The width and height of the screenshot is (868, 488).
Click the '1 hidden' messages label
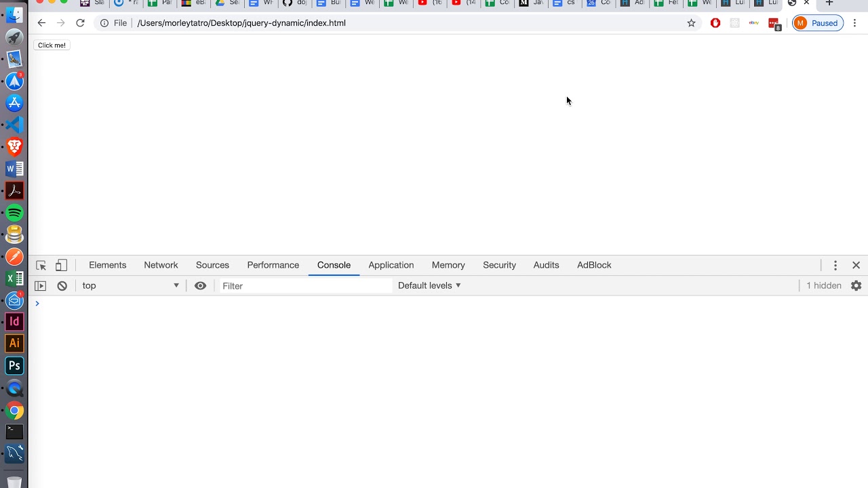pyautogui.click(x=824, y=285)
